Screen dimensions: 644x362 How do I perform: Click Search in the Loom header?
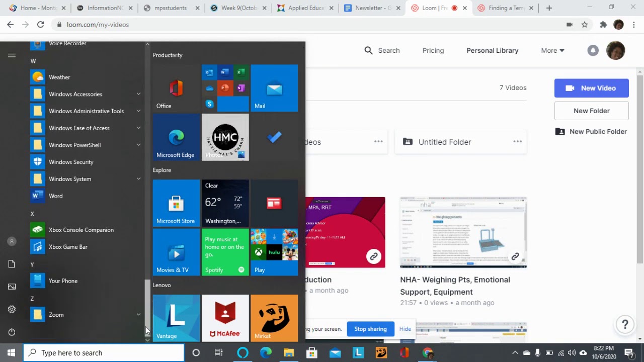tap(382, 50)
